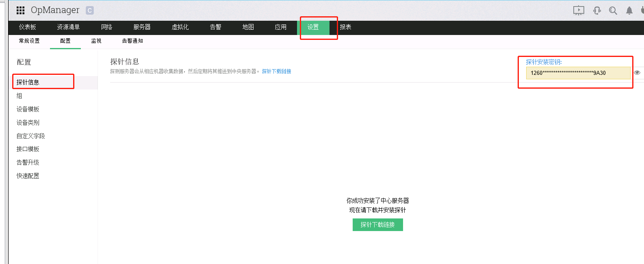Click the Central server badge icon next to OpManager
The height and width of the screenshot is (264, 644).
coord(90,11)
